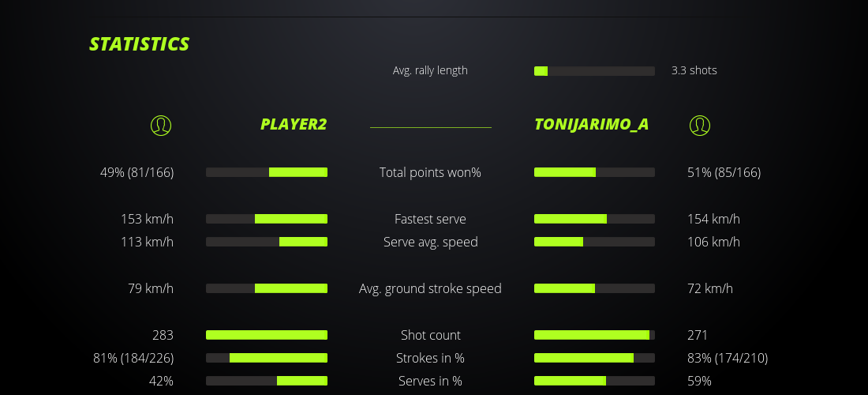This screenshot has height=395, width=868.
Task: Click the PLAYER2 profile avatar icon
Action: coord(160,125)
